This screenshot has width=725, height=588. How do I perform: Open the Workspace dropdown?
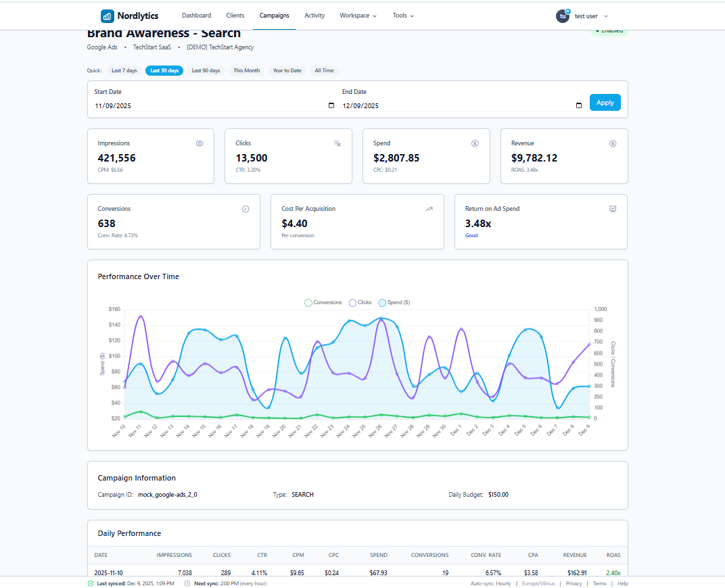[x=358, y=16]
